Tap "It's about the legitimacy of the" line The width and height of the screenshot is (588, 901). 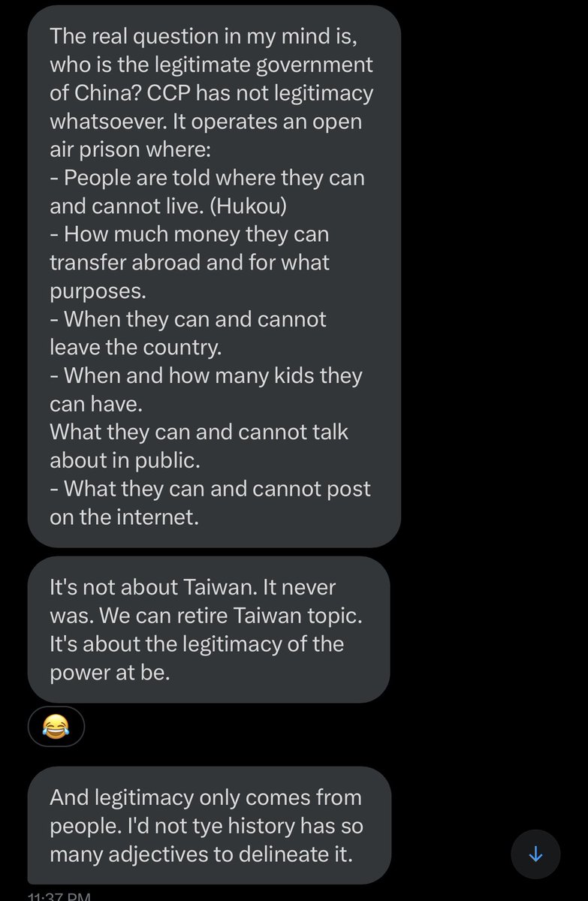coord(197,644)
